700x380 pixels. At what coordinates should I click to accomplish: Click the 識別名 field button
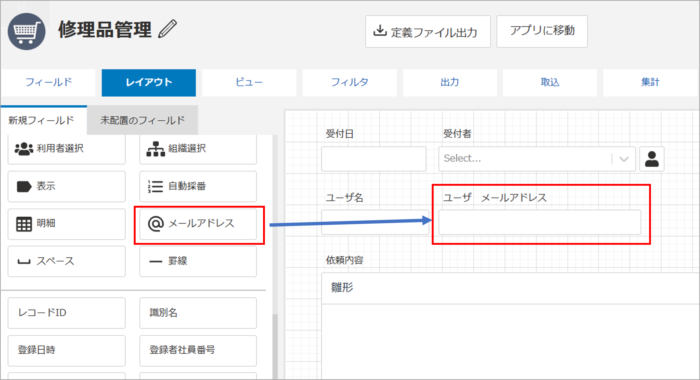point(198,313)
